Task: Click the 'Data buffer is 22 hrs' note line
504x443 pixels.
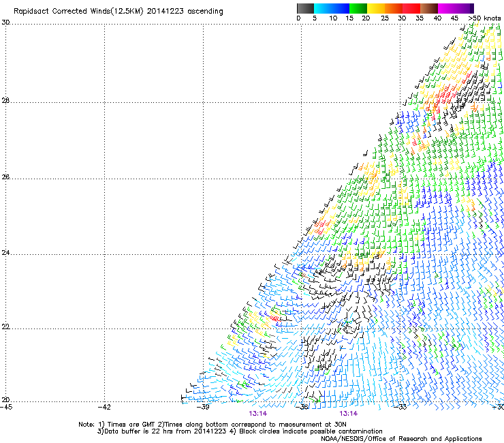Action: (x=240, y=431)
